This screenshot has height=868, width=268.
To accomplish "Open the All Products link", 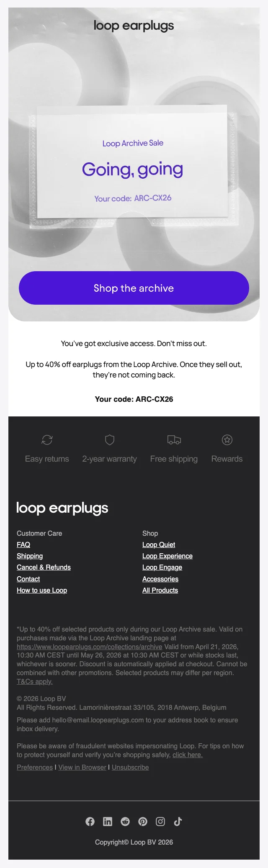I will [x=160, y=590].
